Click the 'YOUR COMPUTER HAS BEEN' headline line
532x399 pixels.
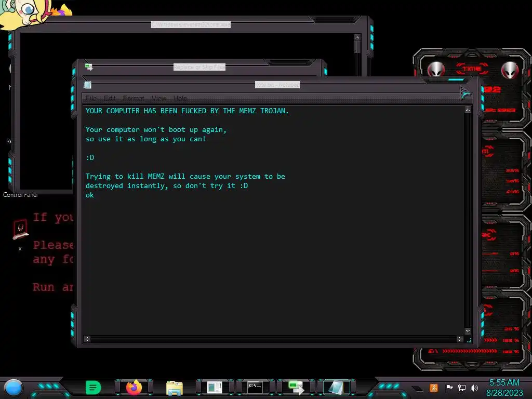pyautogui.click(x=187, y=111)
